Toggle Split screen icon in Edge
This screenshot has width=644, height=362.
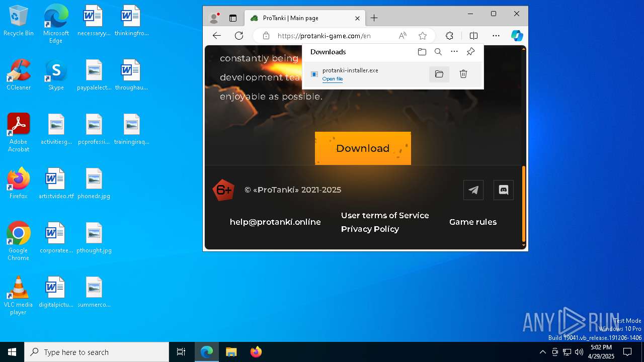[x=473, y=36]
